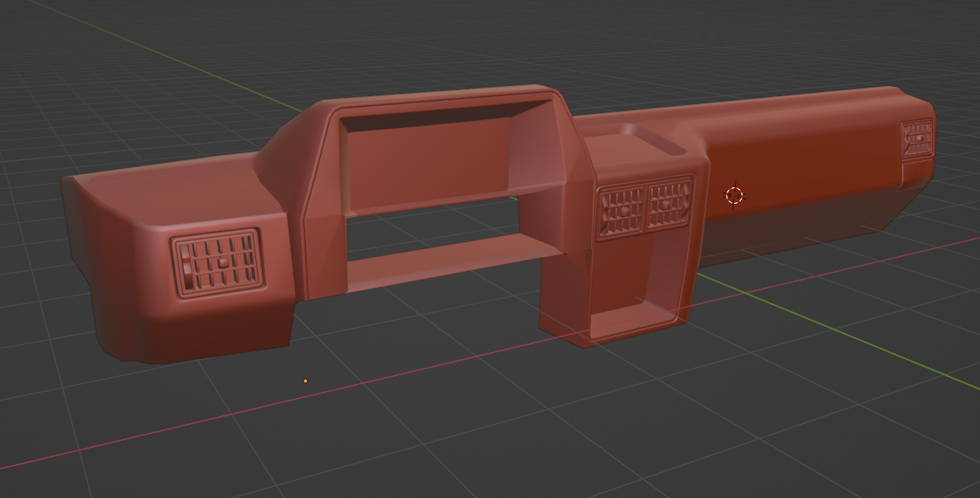Click the 3D cursor crosshair in viewport
Screen dimensions: 980x498
[734, 195]
